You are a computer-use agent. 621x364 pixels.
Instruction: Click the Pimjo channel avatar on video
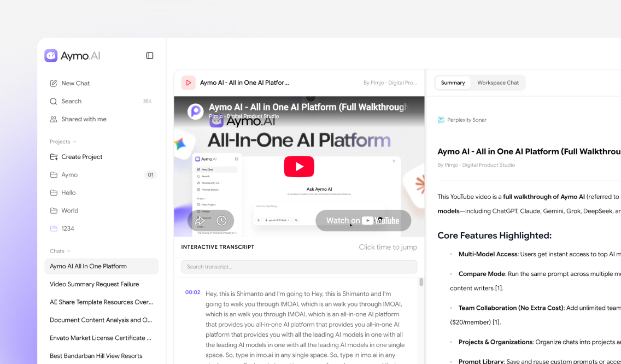point(196,111)
